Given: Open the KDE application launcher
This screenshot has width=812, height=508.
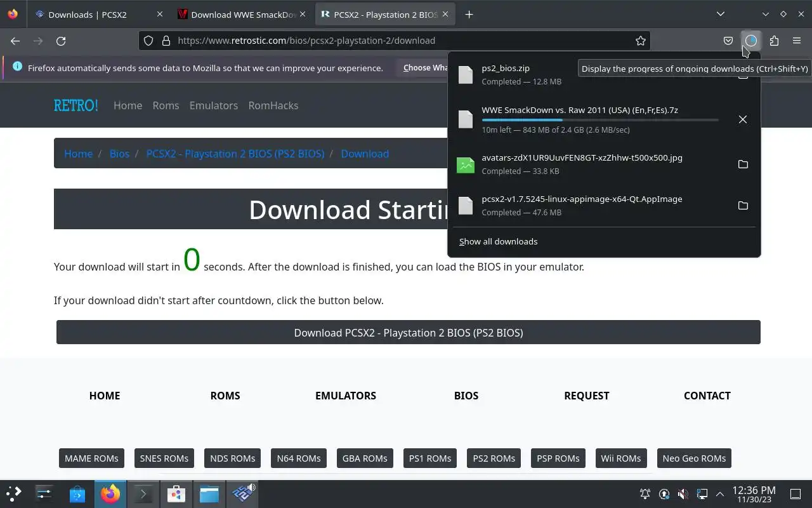Looking at the screenshot, I should (x=14, y=493).
